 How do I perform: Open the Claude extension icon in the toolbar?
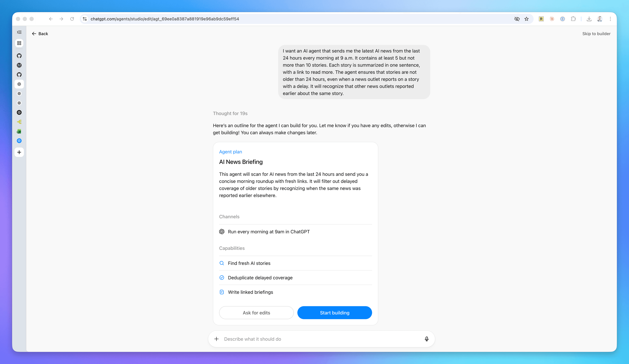552,19
